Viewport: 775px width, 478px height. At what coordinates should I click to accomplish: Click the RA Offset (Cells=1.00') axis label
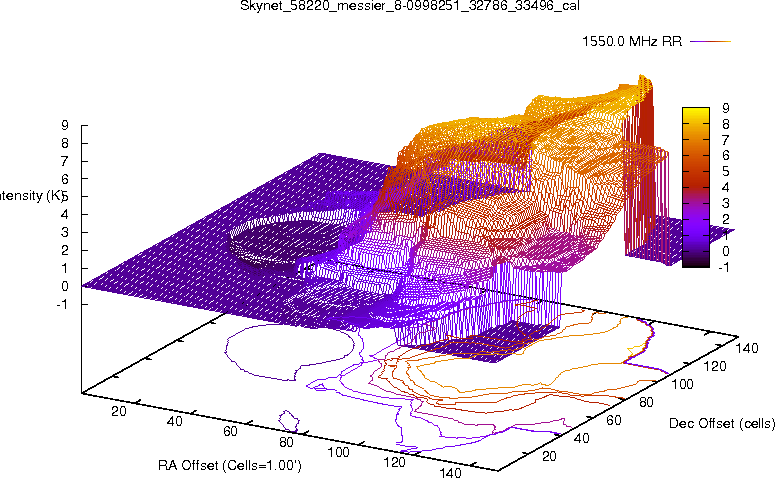[x=230, y=465]
